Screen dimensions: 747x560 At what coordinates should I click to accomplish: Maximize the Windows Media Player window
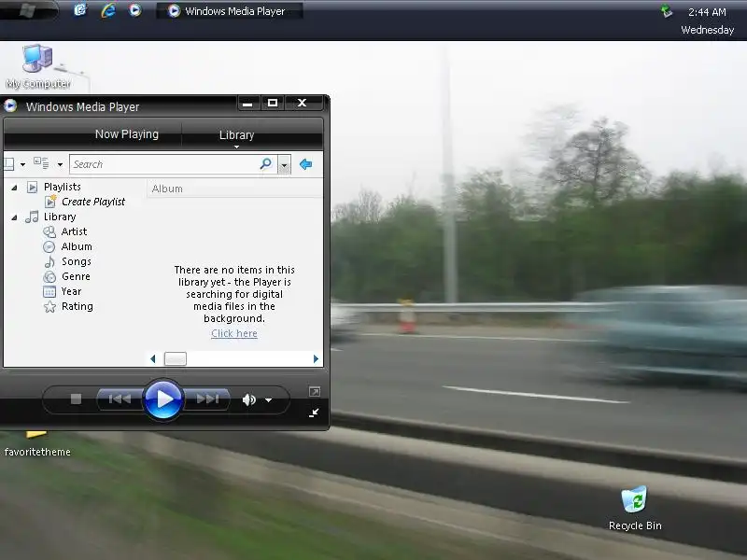[x=273, y=103]
